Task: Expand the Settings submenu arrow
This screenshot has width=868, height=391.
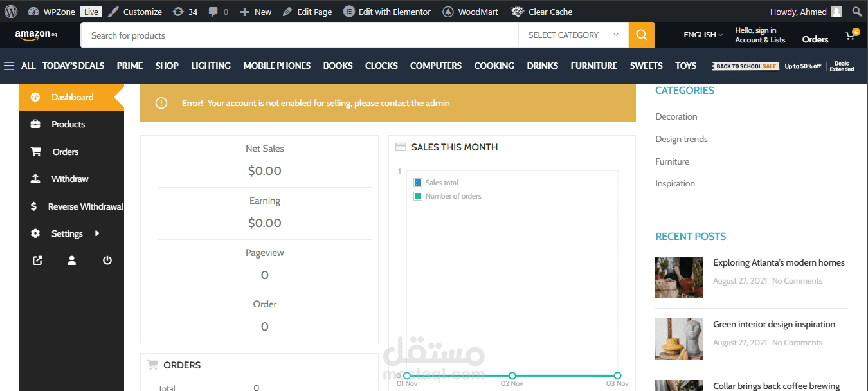Action: point(97,233)
